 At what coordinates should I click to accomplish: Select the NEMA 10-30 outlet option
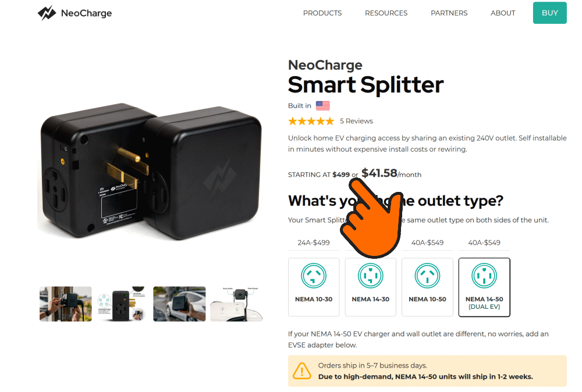tap(314, 287)
